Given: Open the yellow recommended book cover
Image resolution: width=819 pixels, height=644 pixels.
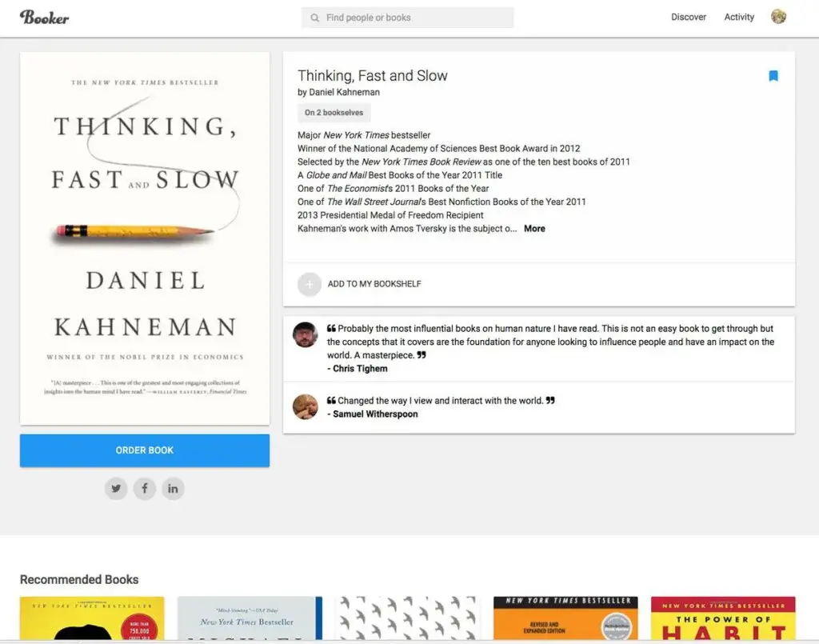Looking at the screenshot, I should point(92,618).
